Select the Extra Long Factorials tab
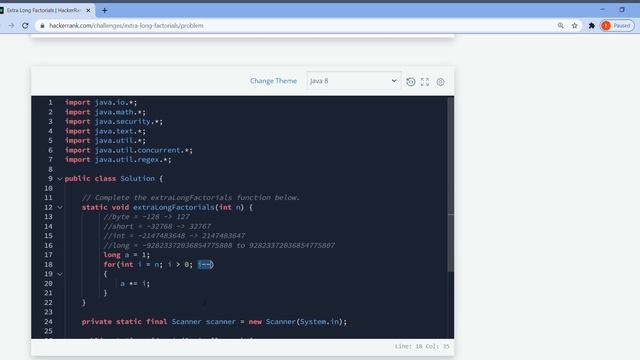Viewport: 640px width, 360px height. pos(43,10)
